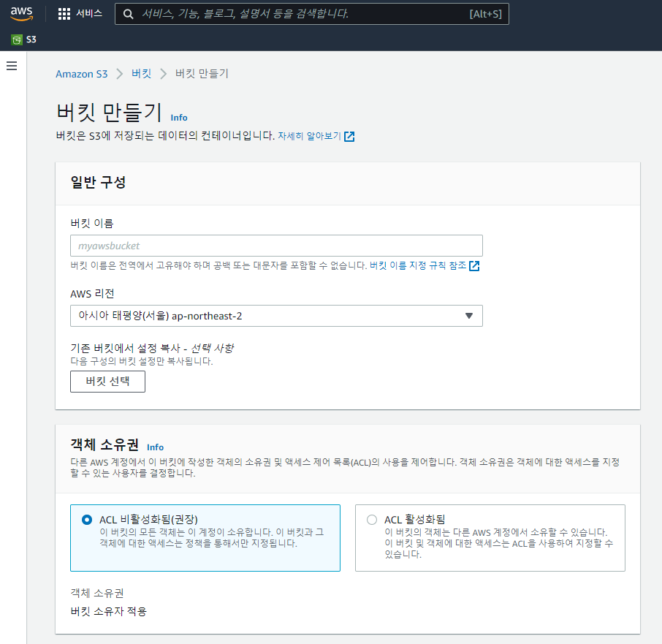Click the AWS logo home icon
Screen dimensions: 662x644
(21, 13)
